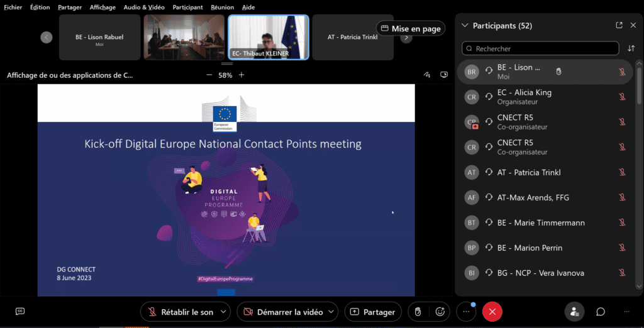Image resolution: width=644 pixels, height=328 pixels.
Task: Start camera with Démarrer la vidéo
Action: [x=280, y=312]
